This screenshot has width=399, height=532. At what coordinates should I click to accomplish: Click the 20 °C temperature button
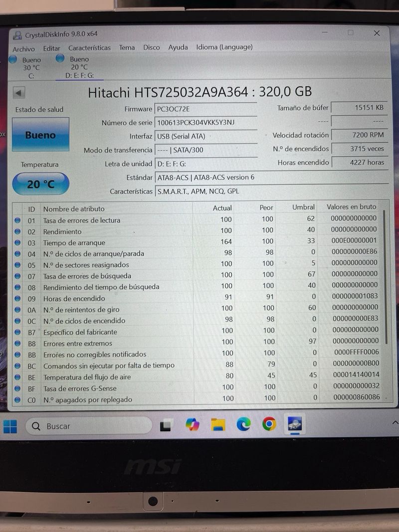[x=41, y=184]
